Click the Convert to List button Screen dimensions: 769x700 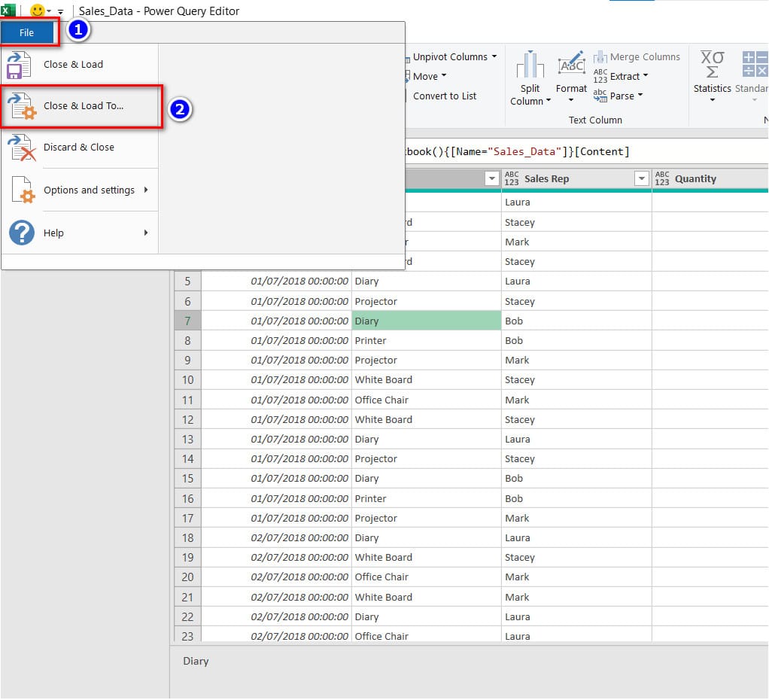[444, 96]
